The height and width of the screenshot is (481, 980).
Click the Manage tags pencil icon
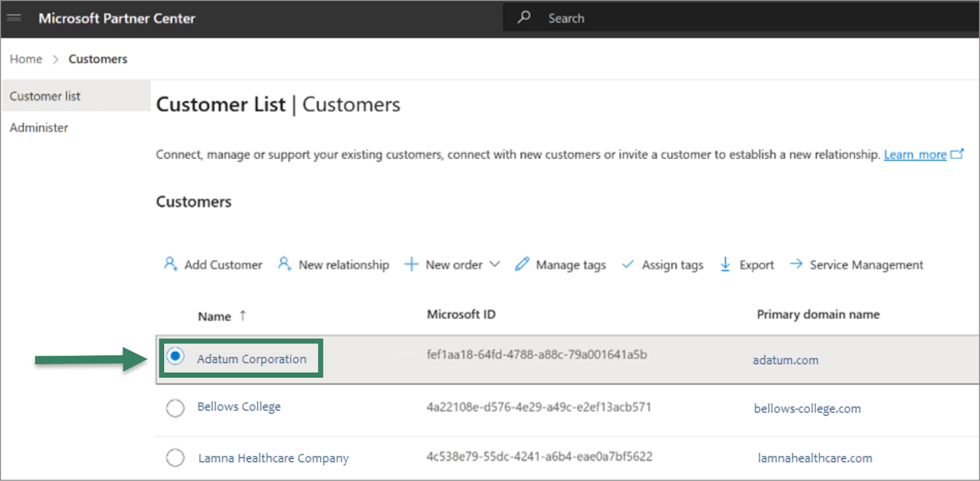(522, 264)
